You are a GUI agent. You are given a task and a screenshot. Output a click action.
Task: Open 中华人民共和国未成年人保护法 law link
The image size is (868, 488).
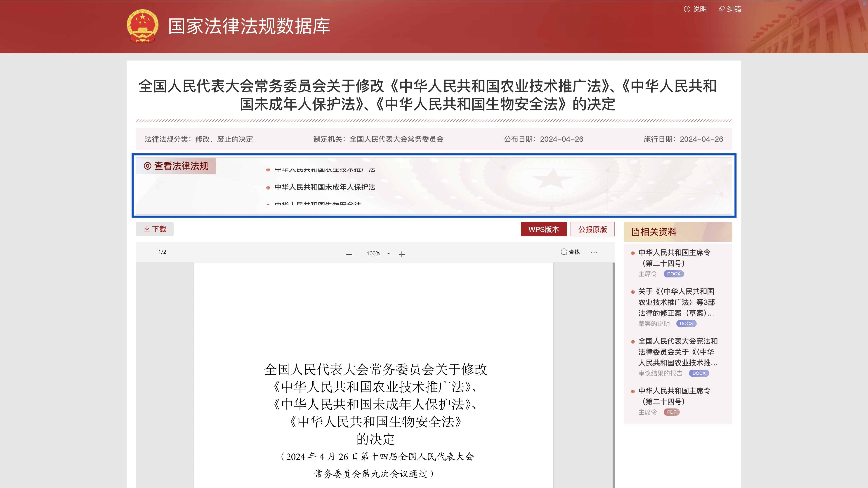tap(325, 187)
